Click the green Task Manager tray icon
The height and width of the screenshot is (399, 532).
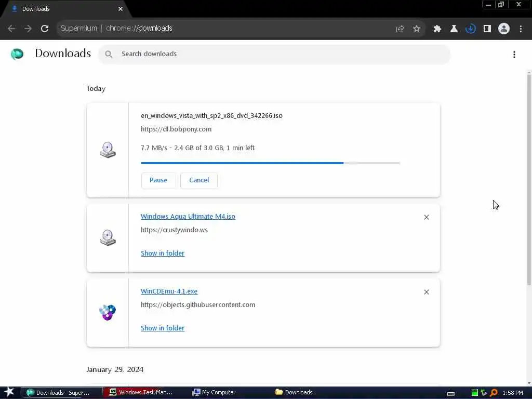[x=475, y=393]
